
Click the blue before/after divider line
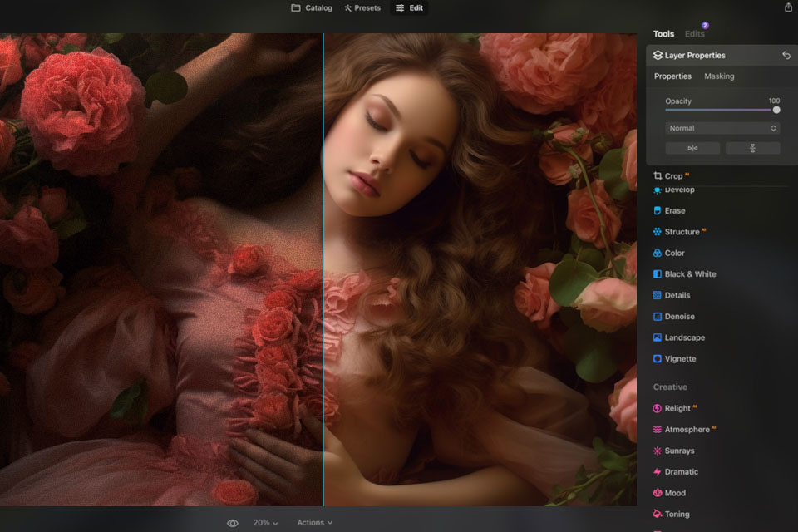[323, 270]
